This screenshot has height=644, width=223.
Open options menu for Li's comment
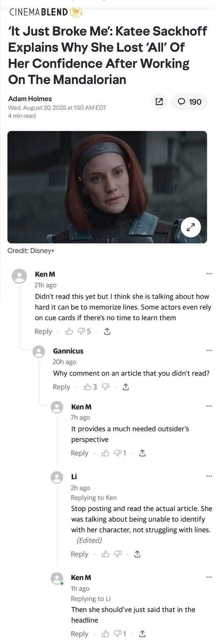pyautogui.click(x=209, y=476)
